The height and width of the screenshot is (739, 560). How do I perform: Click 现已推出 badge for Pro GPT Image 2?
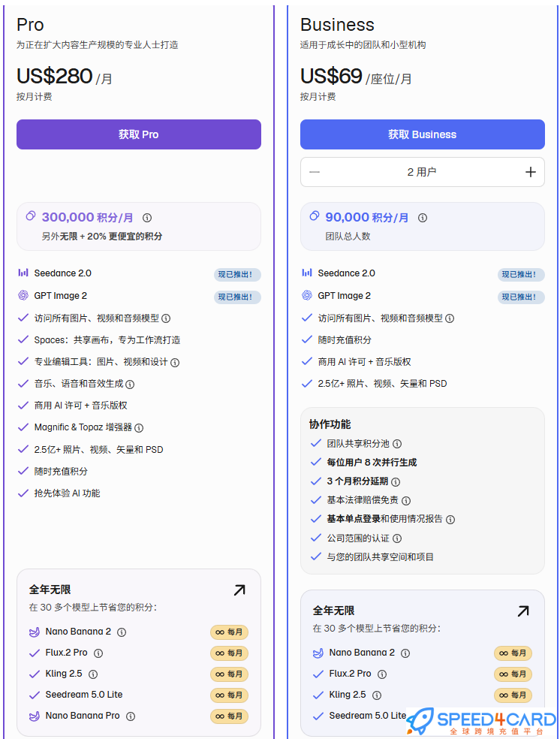(x=237, y=297)
